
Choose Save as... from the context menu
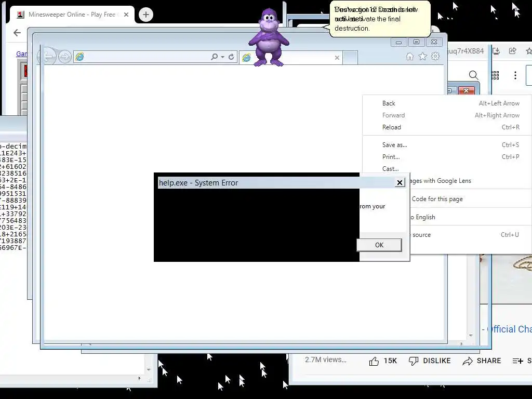coord(447,145)
